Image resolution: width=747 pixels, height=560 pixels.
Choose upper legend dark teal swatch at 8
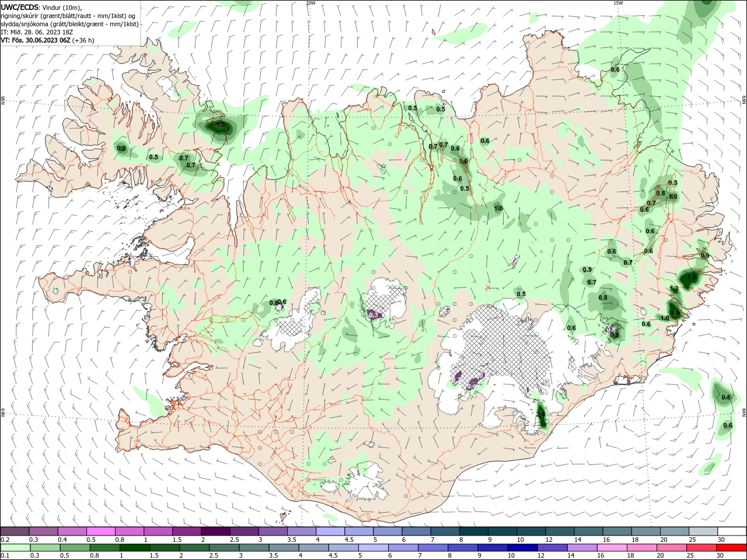(x=473, y=531)
